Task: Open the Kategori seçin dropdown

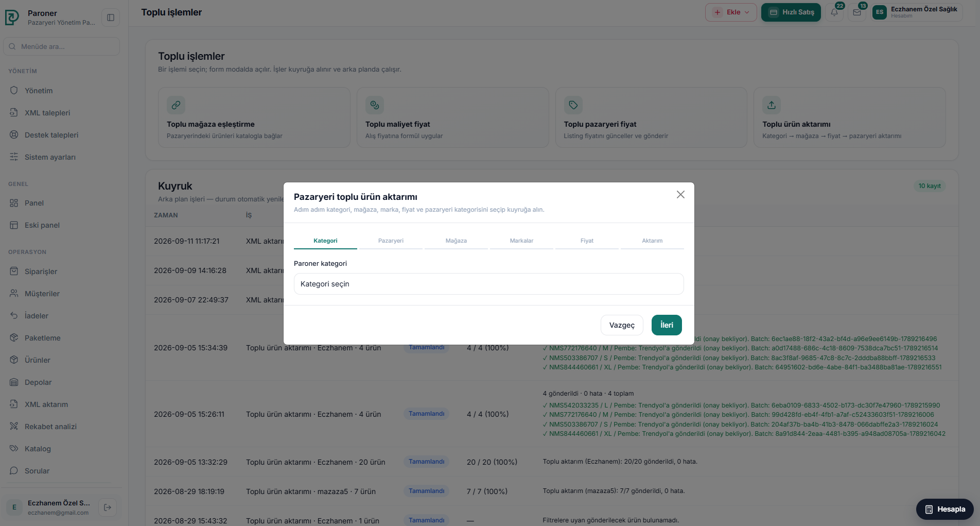Action: tap(488, 284)
